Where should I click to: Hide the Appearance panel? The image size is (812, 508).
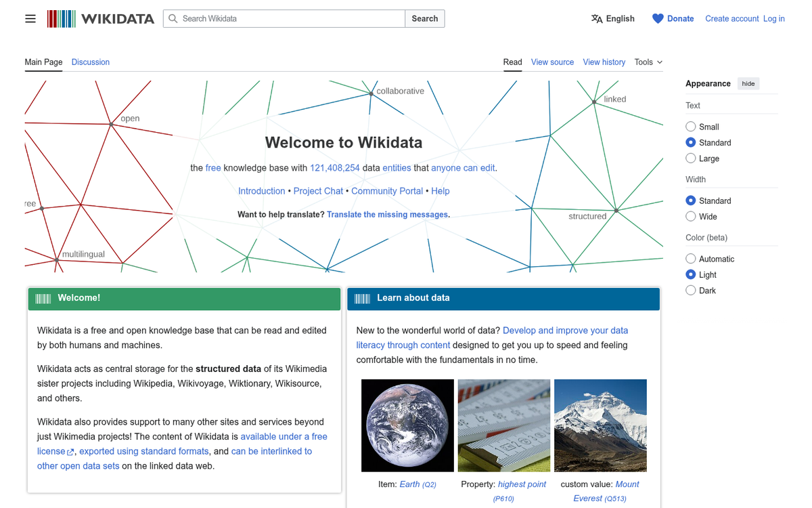click(748, 83)
